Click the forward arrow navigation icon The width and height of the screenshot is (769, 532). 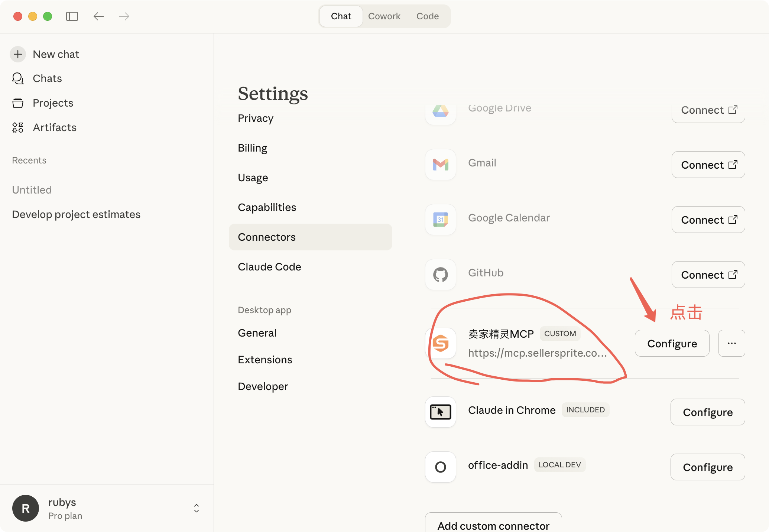click(124, 16)
